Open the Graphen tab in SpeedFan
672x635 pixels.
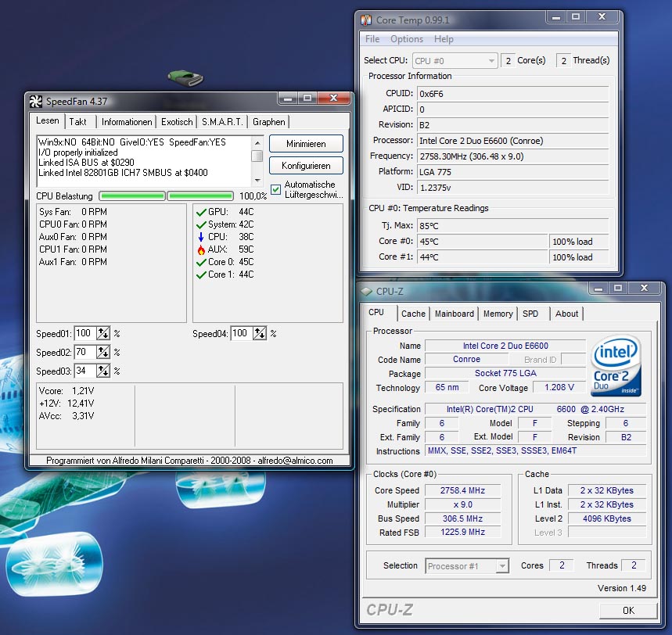click(x=268, y=122)
